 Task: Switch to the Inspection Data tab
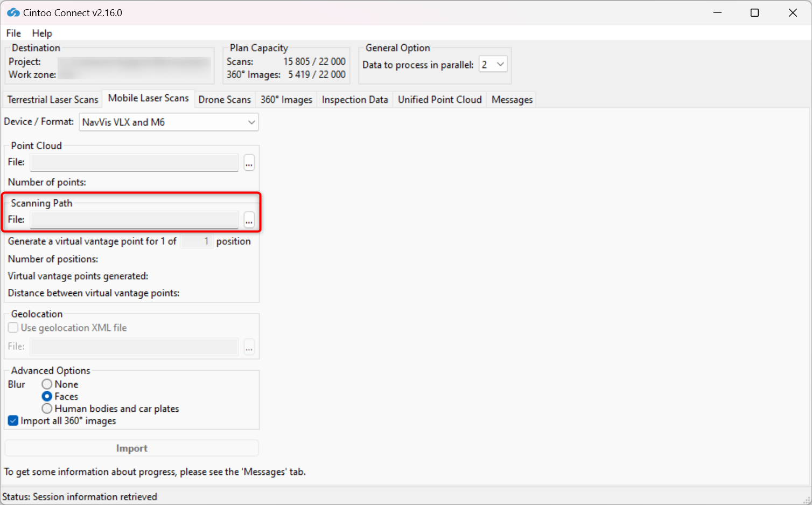click(355, 100)
